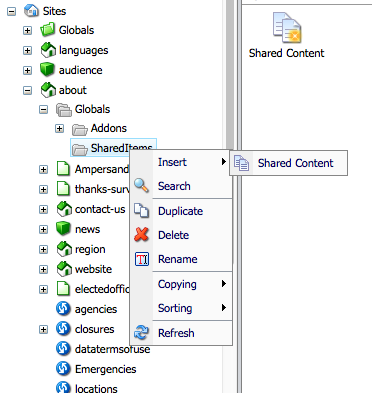Click the contact-us house icon
372x393 pixels.
click(64, 209)
